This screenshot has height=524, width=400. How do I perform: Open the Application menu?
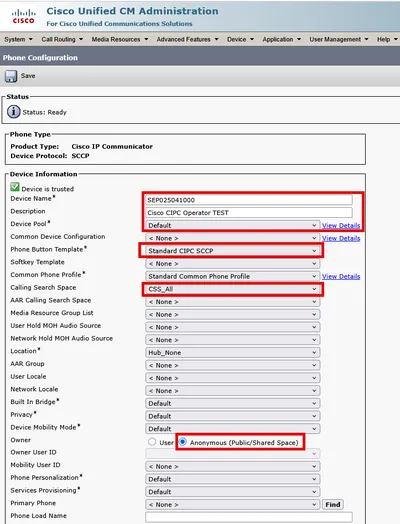coord(281,39)
